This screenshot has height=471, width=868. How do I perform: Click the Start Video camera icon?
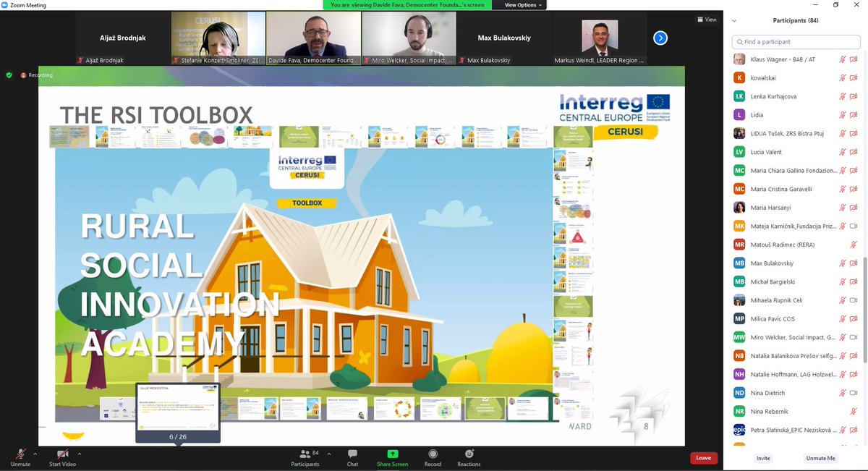(x=62, y=454)
